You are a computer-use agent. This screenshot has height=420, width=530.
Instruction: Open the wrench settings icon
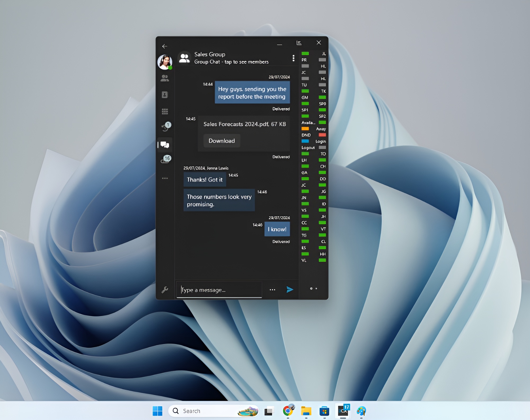(x=165, y=290)
